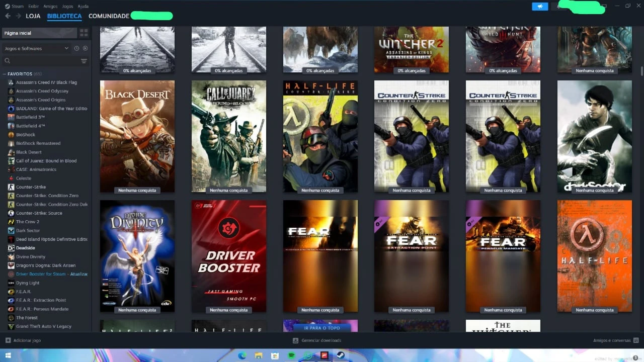
Task: Open the Amigos menu
Action: point(50,7)
